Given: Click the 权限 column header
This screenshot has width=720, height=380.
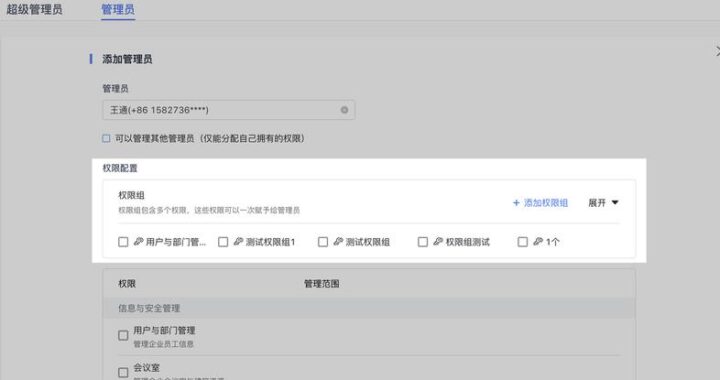Looking at the screenshot, I should (127, 284).
